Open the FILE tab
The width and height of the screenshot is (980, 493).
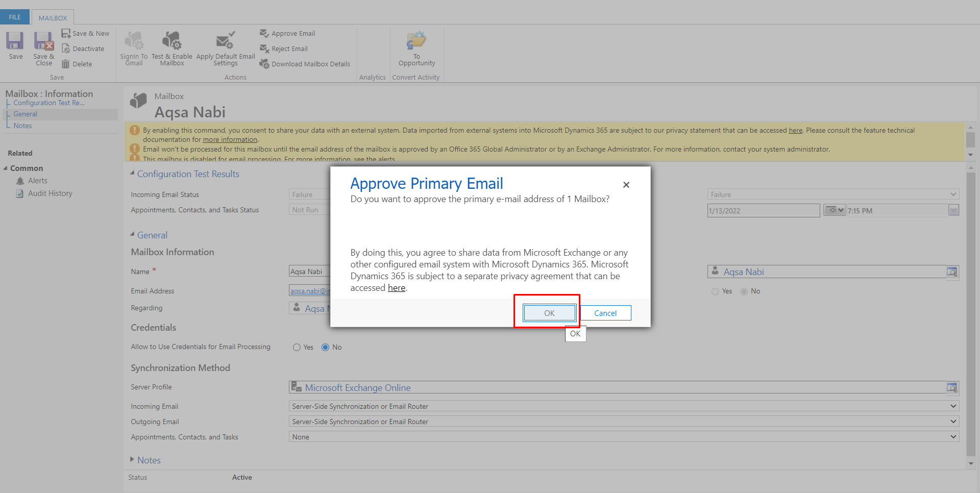tap(15, 17)
